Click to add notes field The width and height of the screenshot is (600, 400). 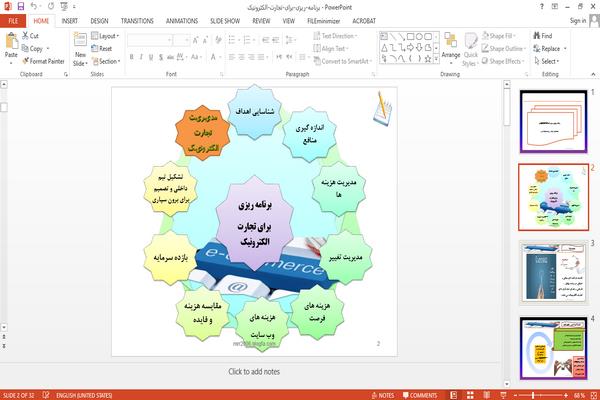click(254, 372)
